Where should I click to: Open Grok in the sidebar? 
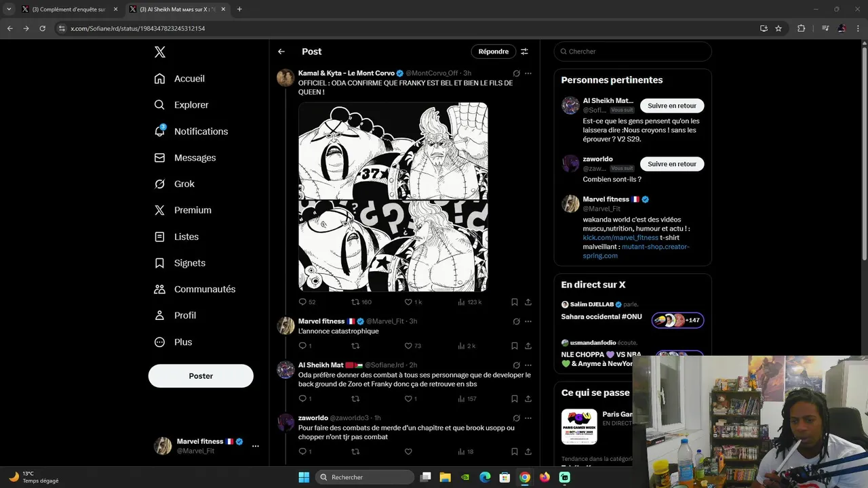(x=174, y=184)
